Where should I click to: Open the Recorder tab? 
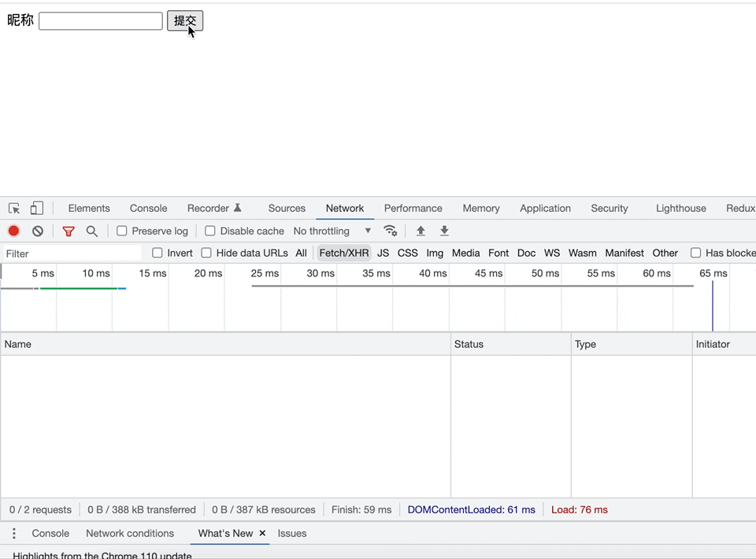click(x=208, y=208)
